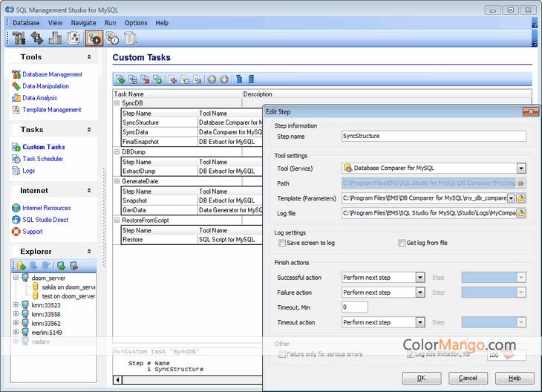The width and height of the screenshot is (542, 392).
Task: Click the run task icon with the green arrow
Action: pyautogui.click(x=157, y=79)
